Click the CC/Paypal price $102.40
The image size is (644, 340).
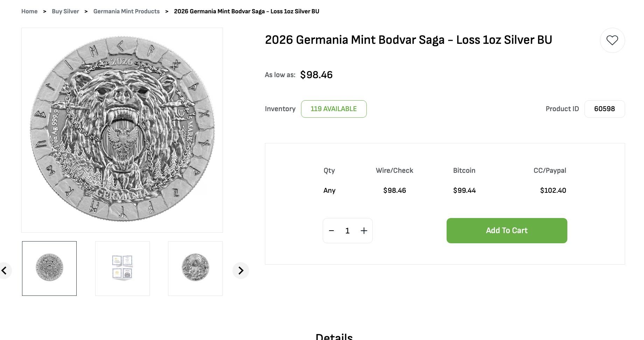553,190
